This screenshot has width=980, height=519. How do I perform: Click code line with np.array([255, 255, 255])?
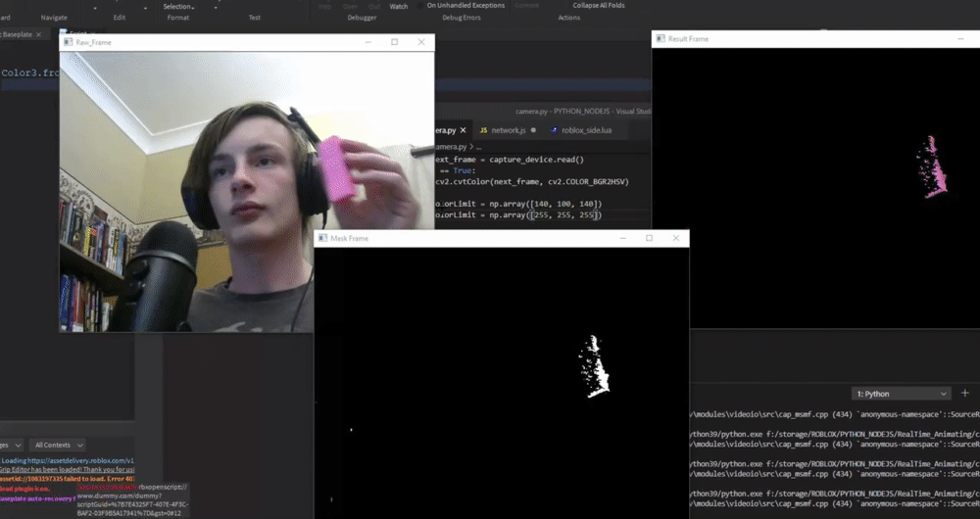(x=518, y=214)
